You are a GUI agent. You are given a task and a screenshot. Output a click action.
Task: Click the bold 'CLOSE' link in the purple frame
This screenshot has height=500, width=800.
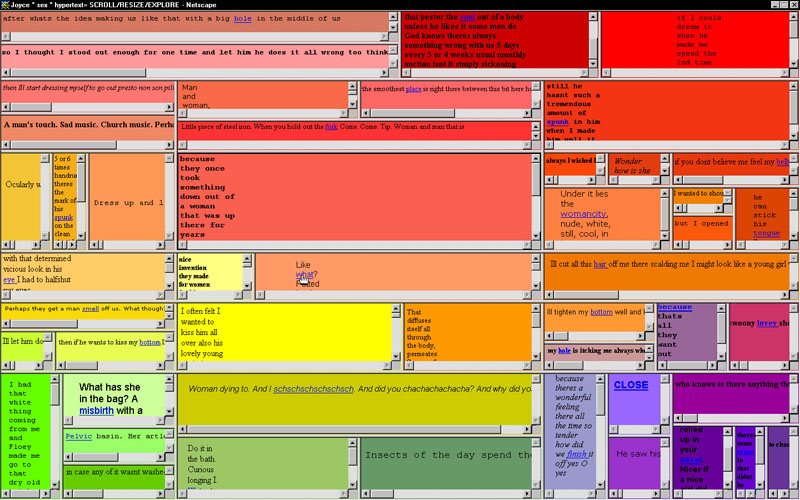click(x=630, y=385)
